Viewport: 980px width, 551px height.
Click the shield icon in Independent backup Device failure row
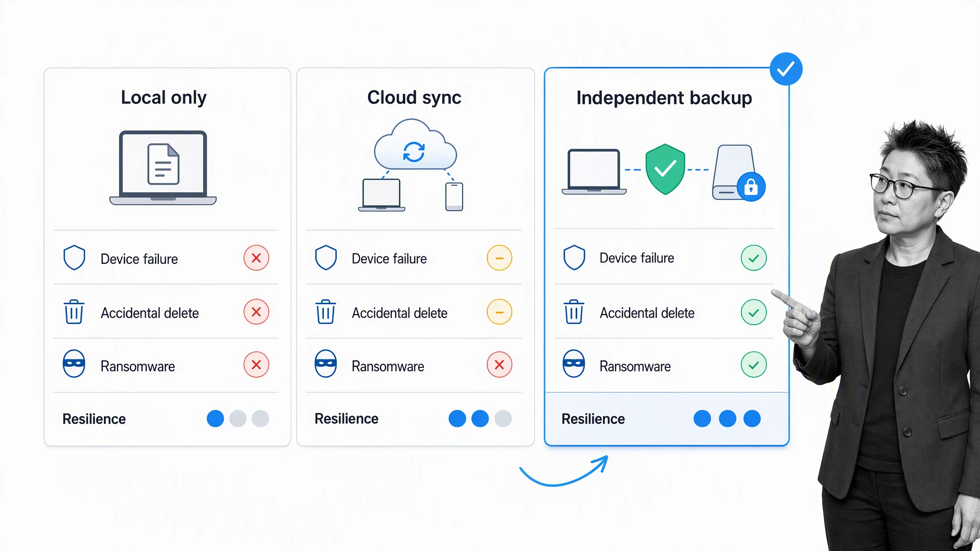click(574, 258)
